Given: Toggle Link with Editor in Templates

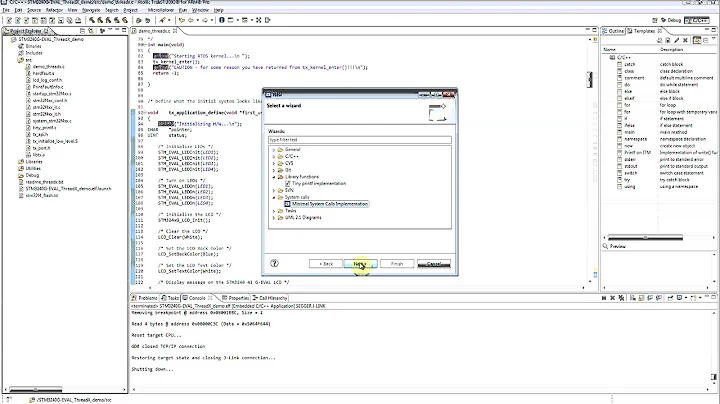Looking at the screenshot, I should tap(697, 40).
